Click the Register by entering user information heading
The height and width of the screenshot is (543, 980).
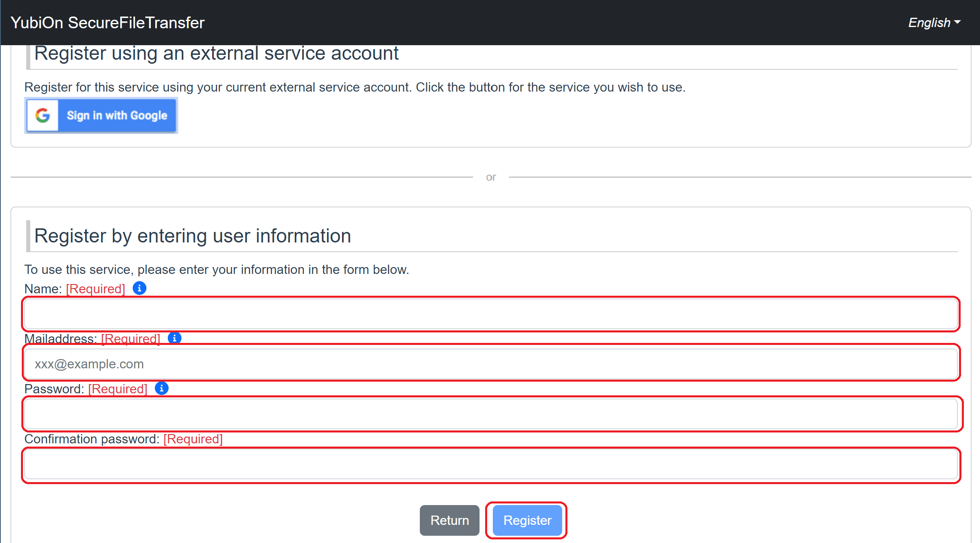pos(193,236)
